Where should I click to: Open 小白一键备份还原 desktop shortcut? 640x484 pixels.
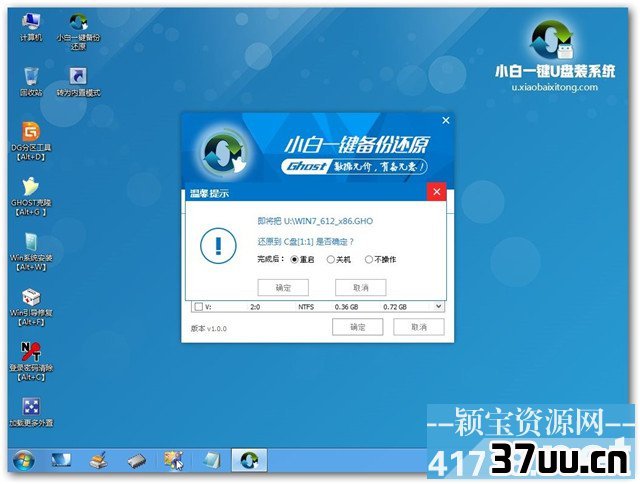(78, 31)
